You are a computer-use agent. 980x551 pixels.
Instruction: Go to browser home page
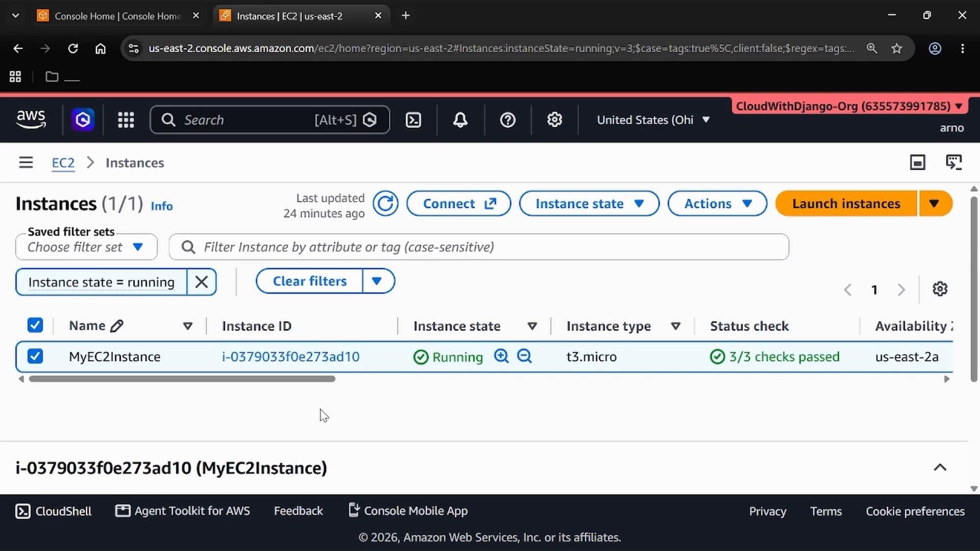point(101,48)
